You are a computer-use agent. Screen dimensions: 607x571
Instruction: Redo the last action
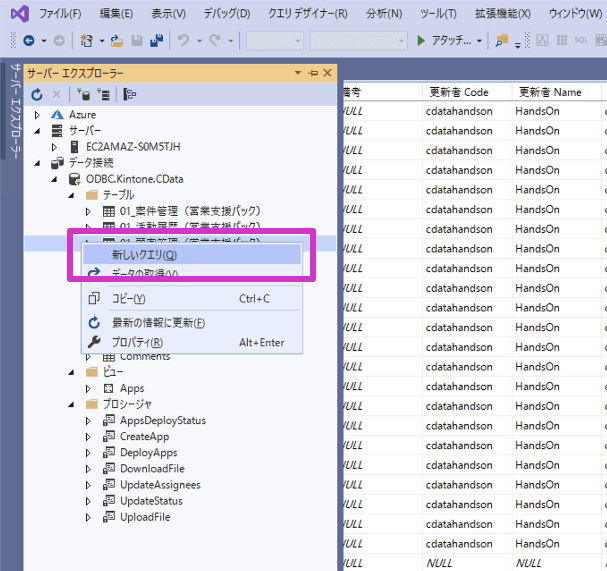point(215,40)
